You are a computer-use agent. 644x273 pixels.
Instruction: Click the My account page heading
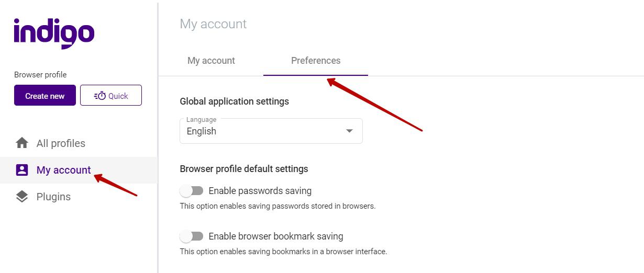coord(213,24)
